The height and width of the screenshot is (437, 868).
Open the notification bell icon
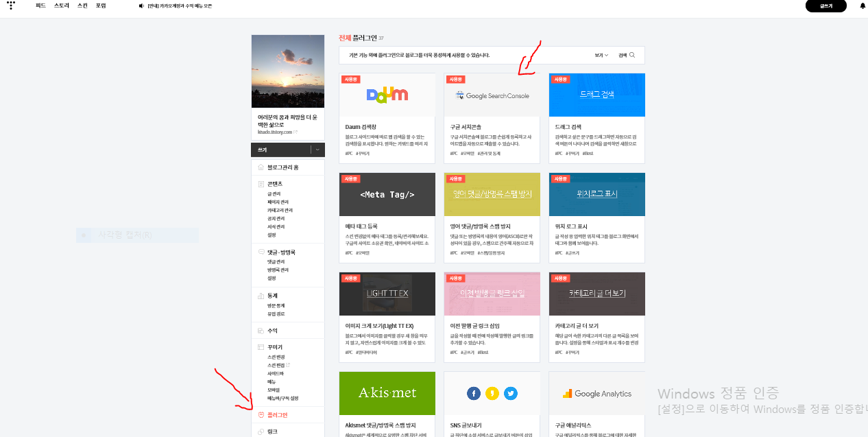[x=863, y=5]
